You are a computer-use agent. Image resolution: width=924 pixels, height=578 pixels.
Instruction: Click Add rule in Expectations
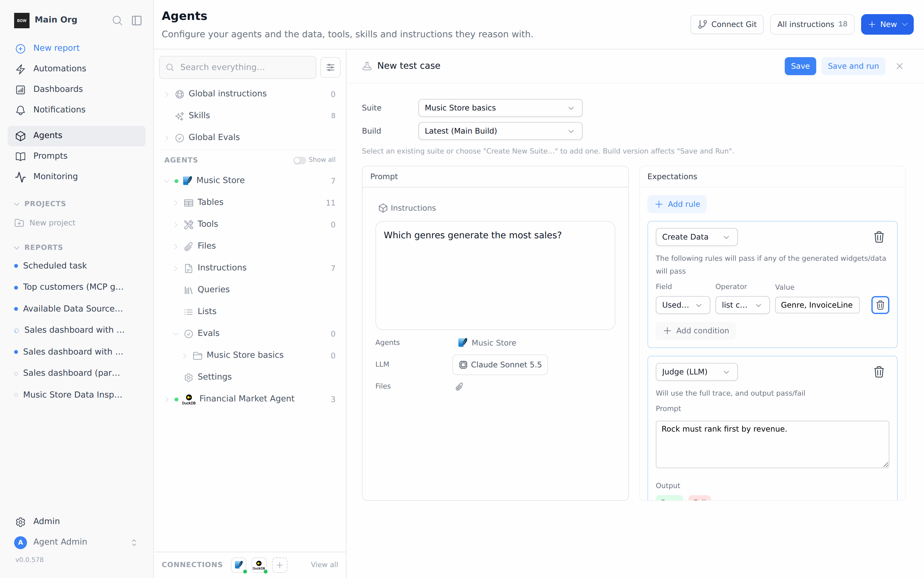pyautogui.click(x=677, y=205)
